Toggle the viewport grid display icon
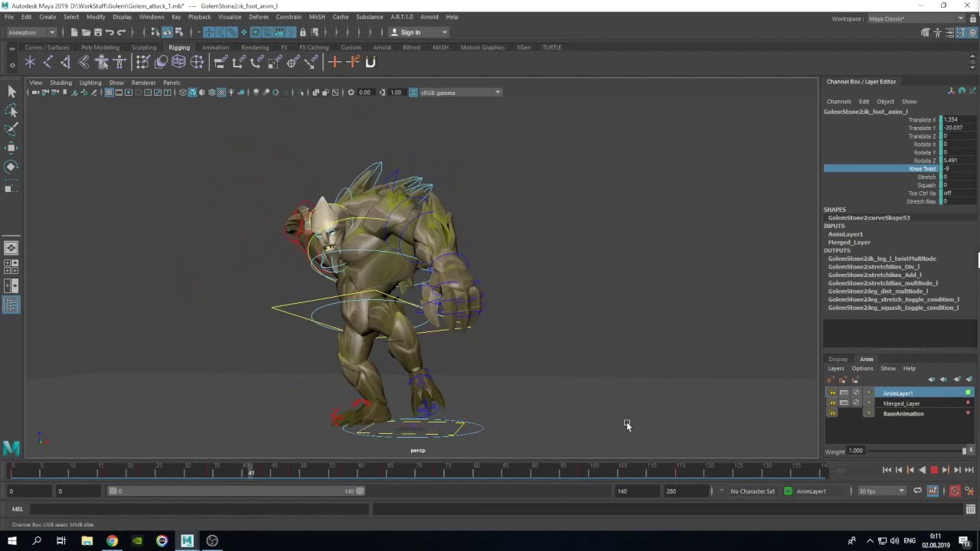The image size is (980, 551). pyautogui.click(x=109, y=93)
